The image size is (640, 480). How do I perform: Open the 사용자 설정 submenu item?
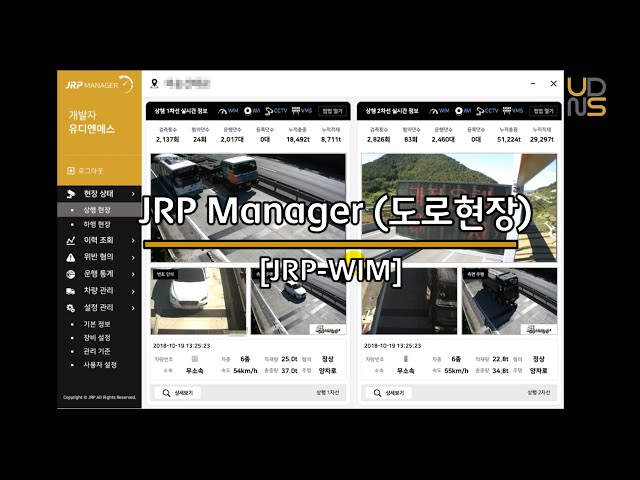click(x=100, y=364)
